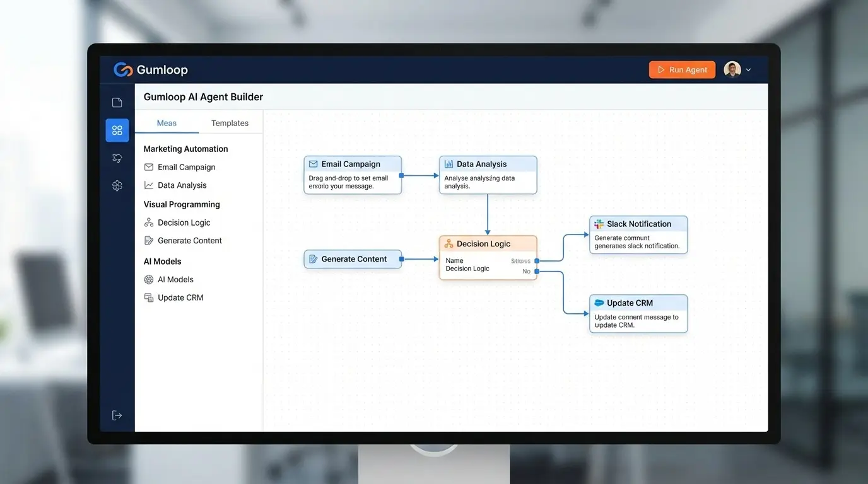Click the Slack icon on notification node
868x484 pixels.
pyautogui.click(x=599, y=224)
